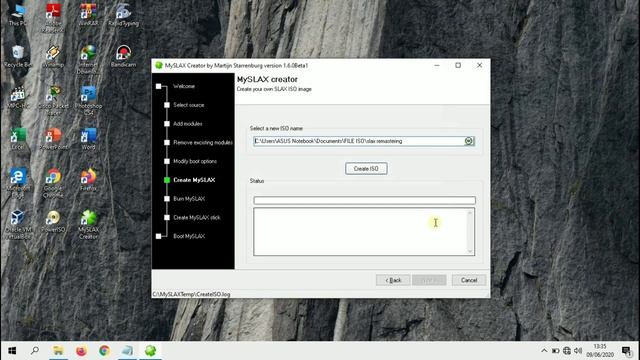Go to the Select source step
Viewport: 640px width, 360px height.
pyautogui.click(x=189, y=105)
